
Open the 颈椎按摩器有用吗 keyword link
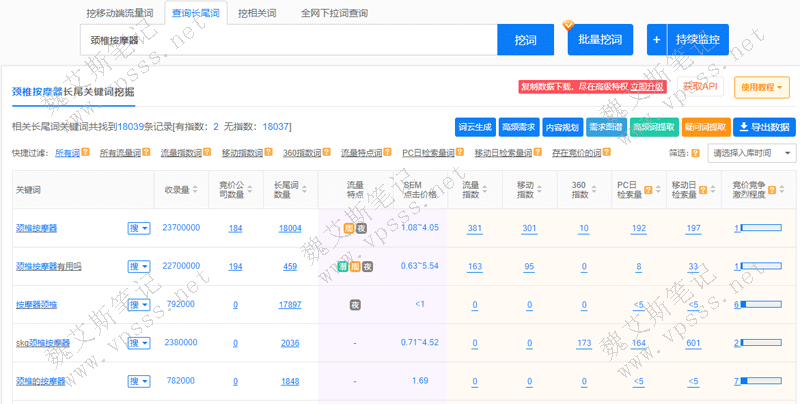(x=49, y=267)
